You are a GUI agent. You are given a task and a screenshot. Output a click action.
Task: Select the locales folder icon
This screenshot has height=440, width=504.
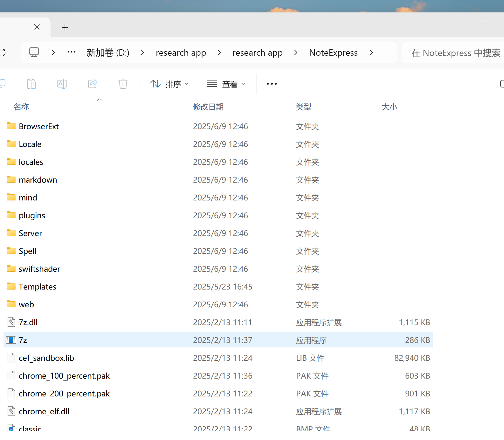pyautogui.click(x=11, y=162)
